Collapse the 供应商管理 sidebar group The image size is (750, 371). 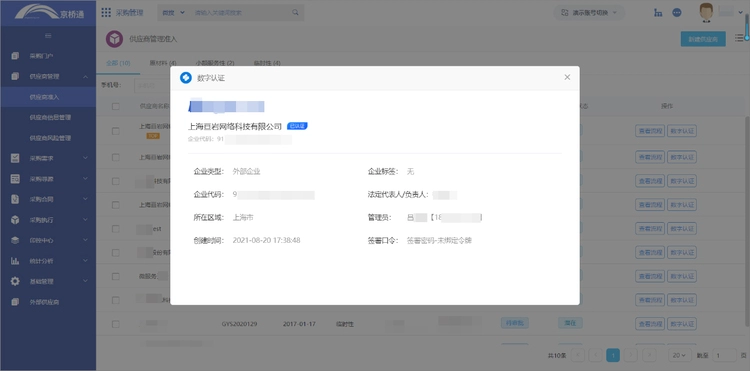pyautogui.click(x=48, y=76)
